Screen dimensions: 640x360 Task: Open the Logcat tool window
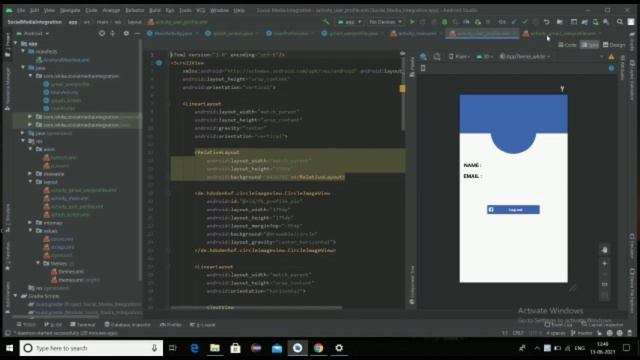pos(203,324)
